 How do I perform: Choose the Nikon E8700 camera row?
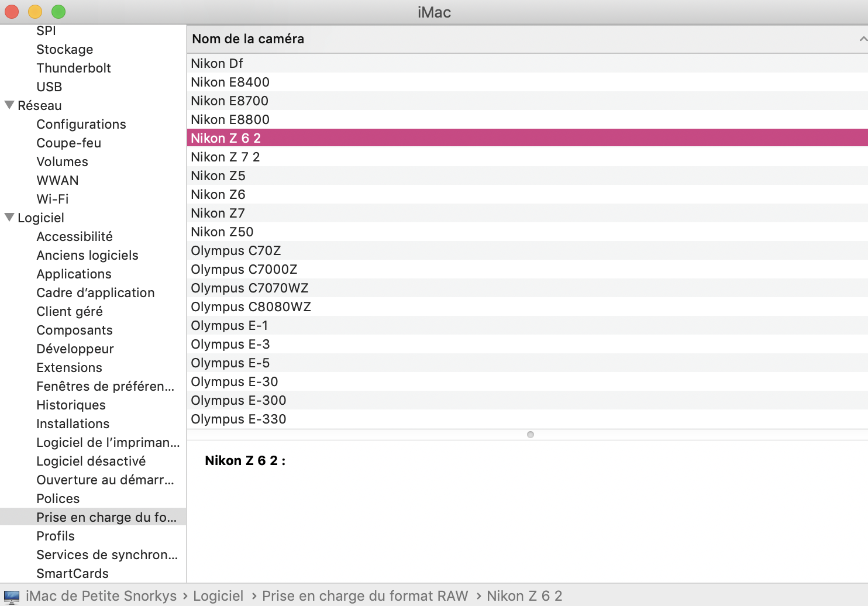click(528, 101)
